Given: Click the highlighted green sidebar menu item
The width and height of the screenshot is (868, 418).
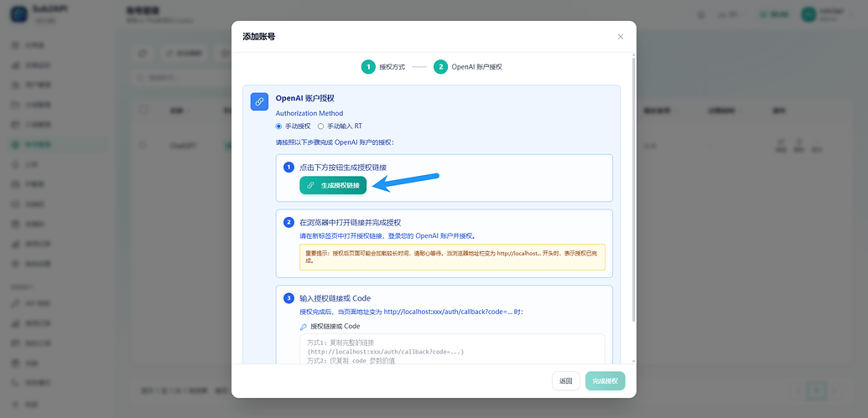Looking at the screenshot, I should [x=56, y=145].
